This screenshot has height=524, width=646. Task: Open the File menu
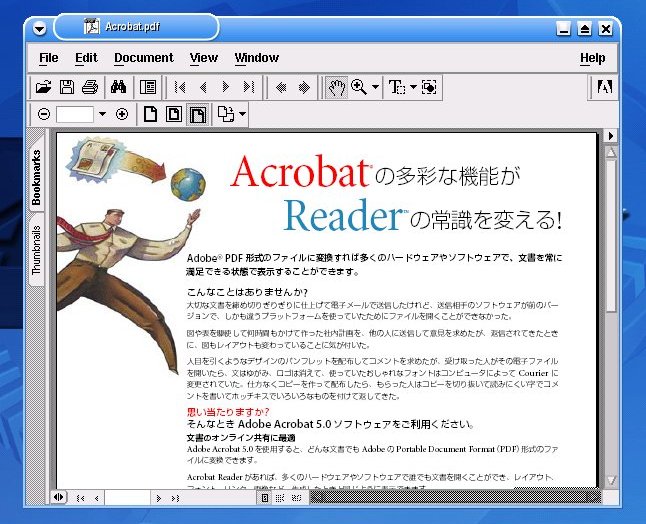[49, 58]
